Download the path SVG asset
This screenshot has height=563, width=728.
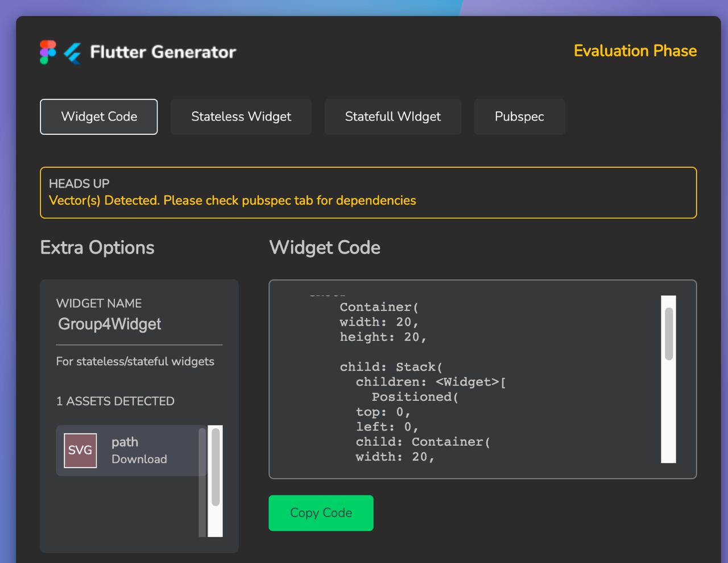click(139, 459)
